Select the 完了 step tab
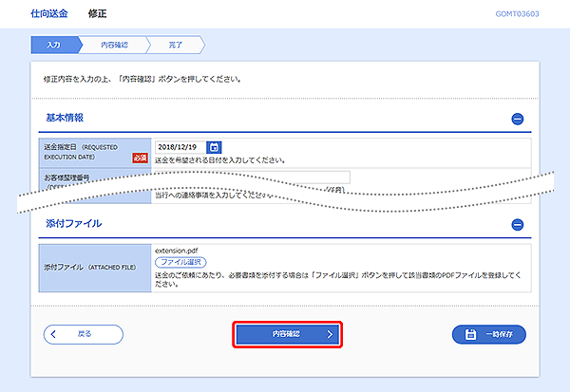 (x=175, y=45)
